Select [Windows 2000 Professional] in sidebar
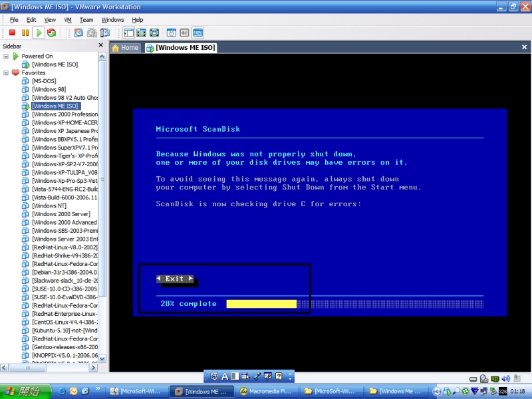This screenshot has height=399, width=532. click(x=65, y=114)
